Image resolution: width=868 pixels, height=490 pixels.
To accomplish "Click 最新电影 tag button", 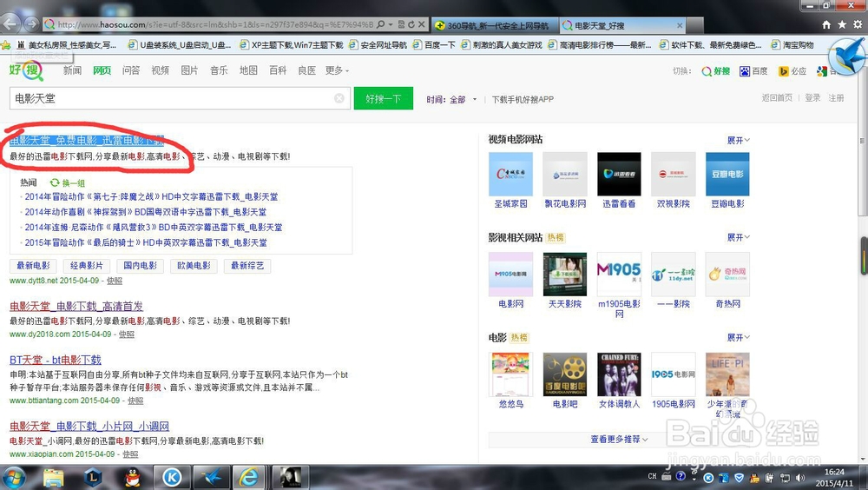I will (x=33, y=266).
